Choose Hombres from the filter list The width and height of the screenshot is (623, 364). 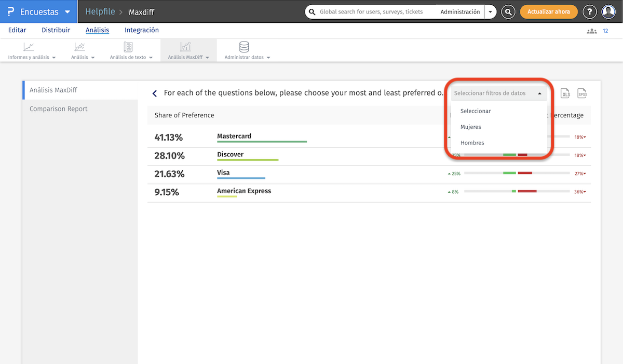point(472,143)
